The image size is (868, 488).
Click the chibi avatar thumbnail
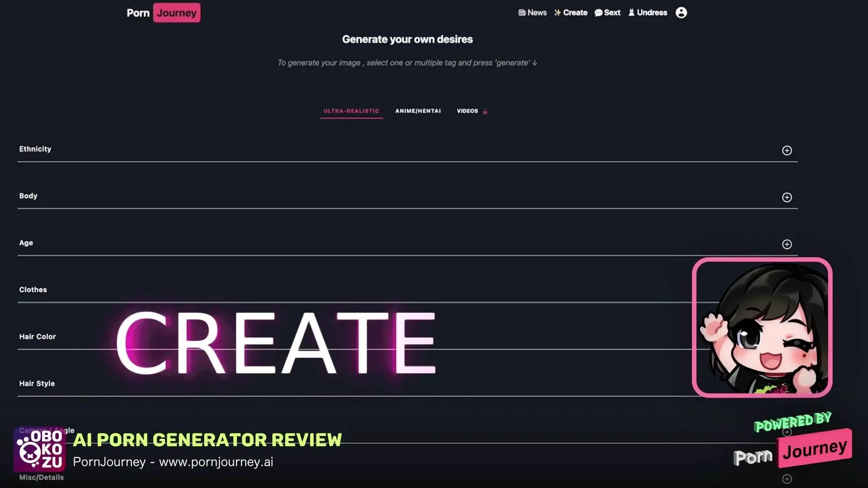[762, 328]
